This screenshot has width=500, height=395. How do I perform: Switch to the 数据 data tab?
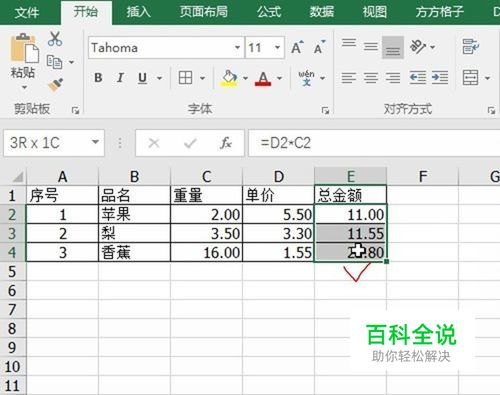click(321, 12)
